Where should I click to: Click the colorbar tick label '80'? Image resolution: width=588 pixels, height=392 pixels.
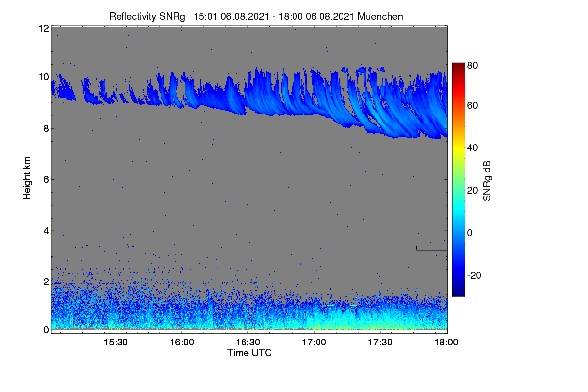pyautogui.click(x=472, y=65)
